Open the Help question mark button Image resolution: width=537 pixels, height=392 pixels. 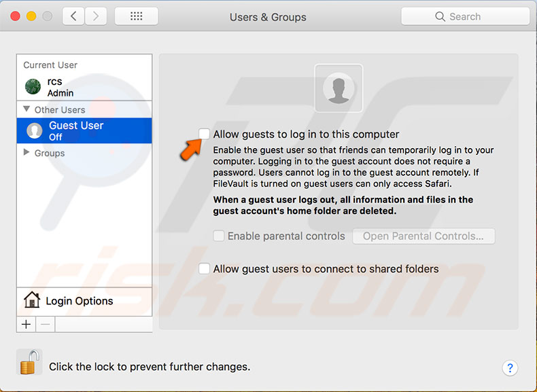(x=510, y=368)
